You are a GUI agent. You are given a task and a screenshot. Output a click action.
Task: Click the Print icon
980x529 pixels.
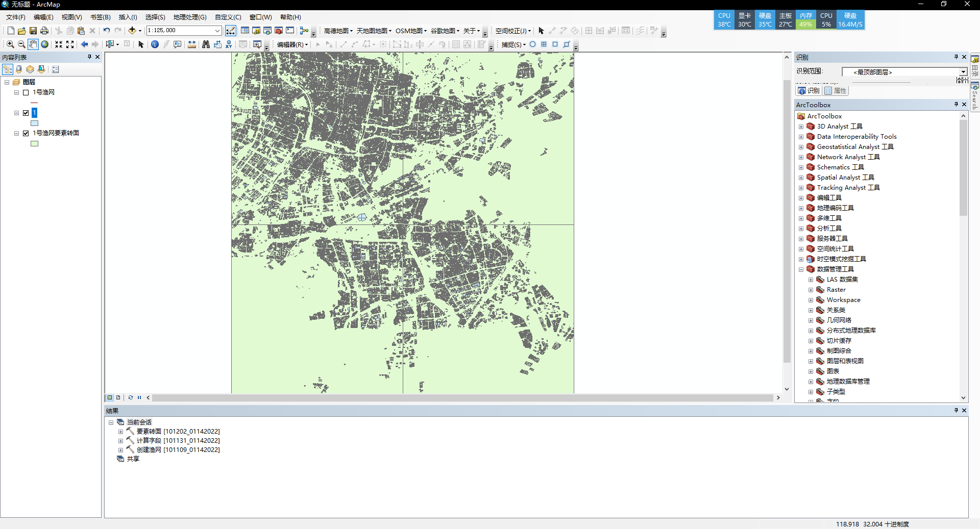[44, 31]
